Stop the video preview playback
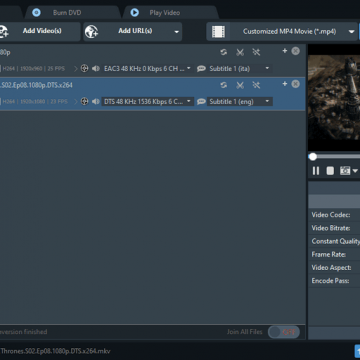The image size is (360, 360). (x=330, y=171)
